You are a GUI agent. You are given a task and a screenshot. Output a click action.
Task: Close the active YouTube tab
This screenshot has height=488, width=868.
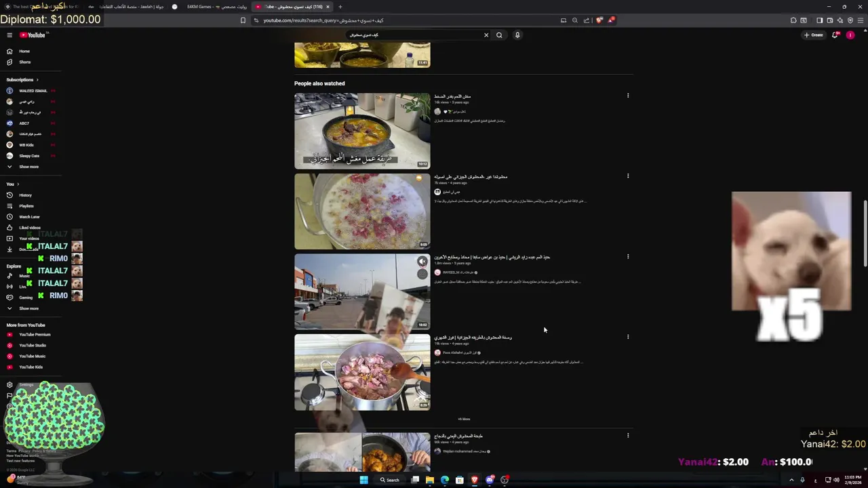(328, 7)
